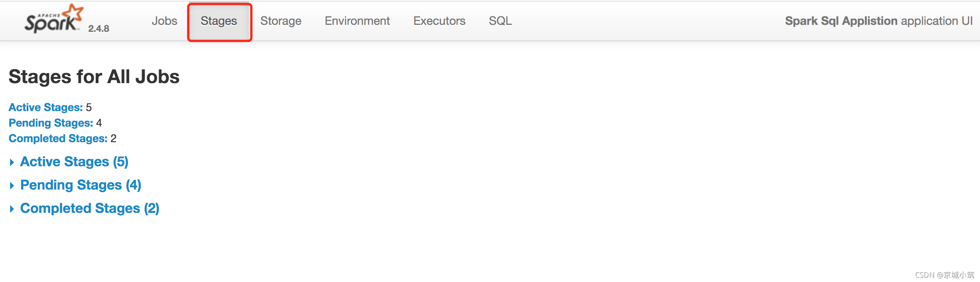Click the 2.4.8 version label
Image resolution: width=980 pixels, height=282 pixels.
pos(99,29)
